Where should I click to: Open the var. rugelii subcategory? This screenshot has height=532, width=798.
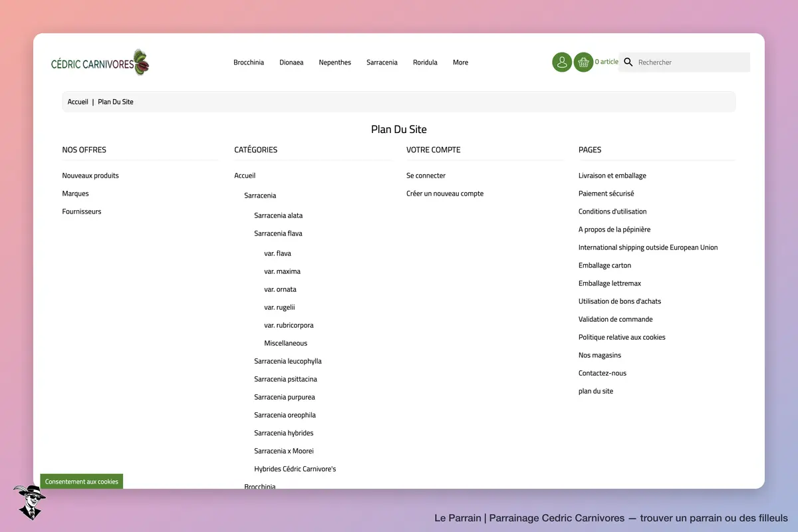coord(279,307)
